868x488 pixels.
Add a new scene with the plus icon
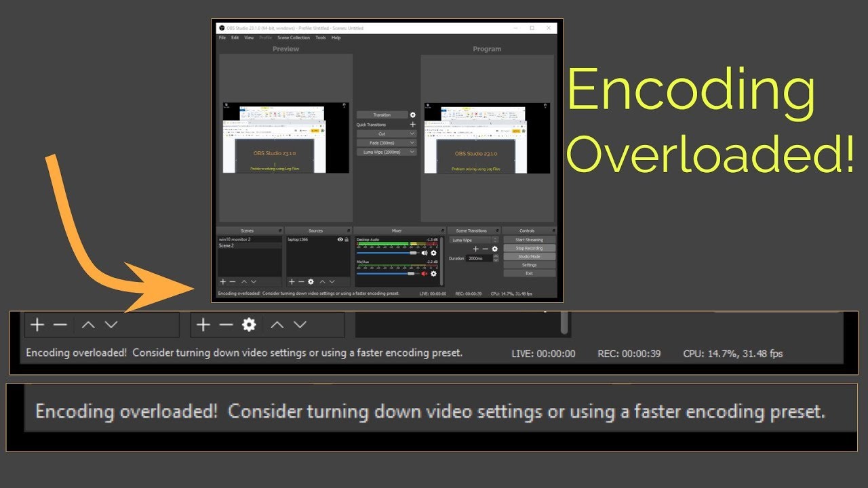(x=223, y=281)
